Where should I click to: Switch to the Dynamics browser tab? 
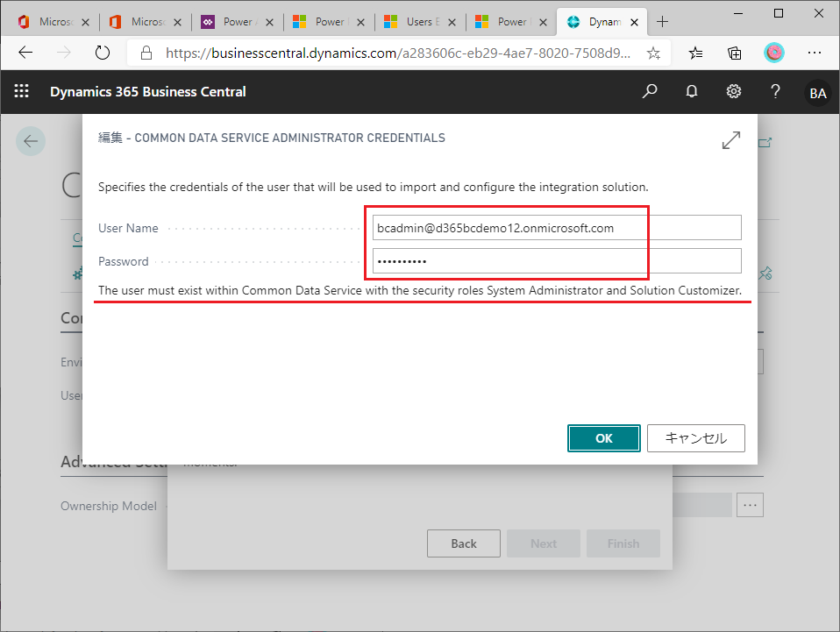[600, 22]
